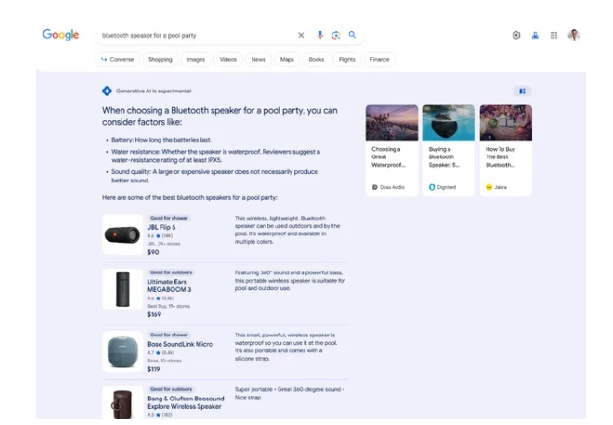The image size is (613, 425).
Task: Switch to the Videos tab
Action: coord(228,59)
